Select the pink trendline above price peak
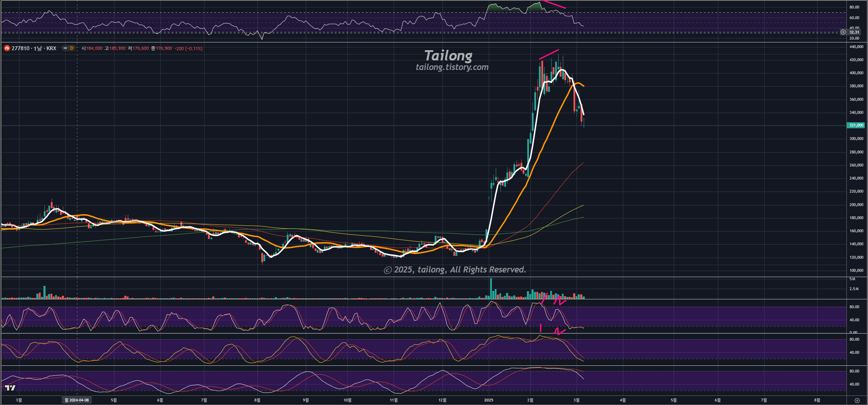 (549, 54)
